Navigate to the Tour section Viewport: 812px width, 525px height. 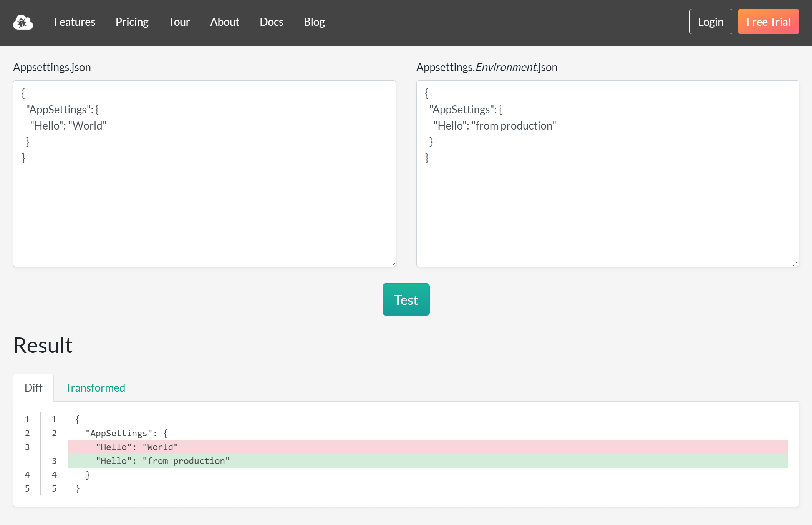[179, 22]
